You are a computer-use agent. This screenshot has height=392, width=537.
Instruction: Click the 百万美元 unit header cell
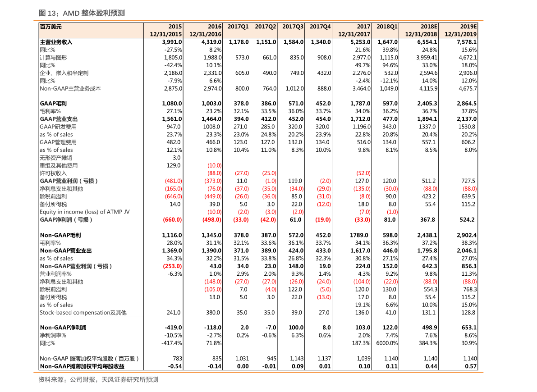click(50, 27)
